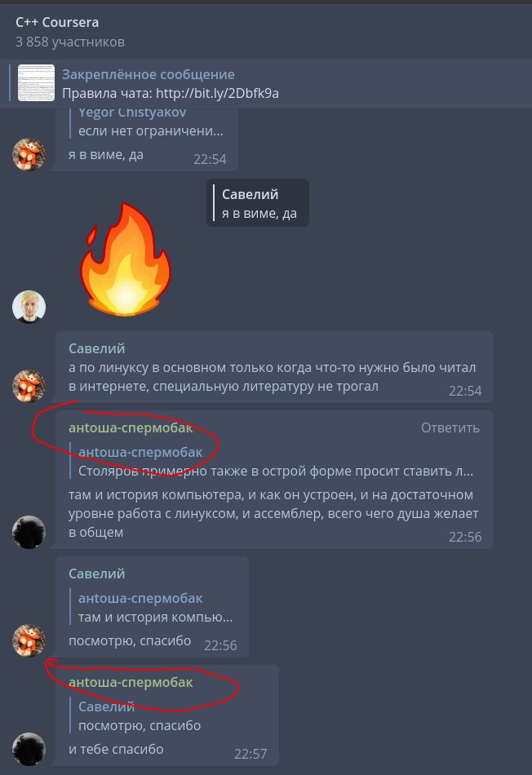Image resolution: width=532 pixels, height=775 pixels.
Task: Click the large fire emoji sticker
Action: 125,259
